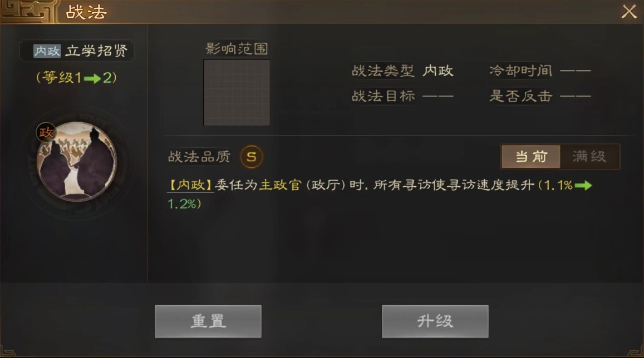
Task: Click the underlined 【内政】 link in the description
Action: 190,185
